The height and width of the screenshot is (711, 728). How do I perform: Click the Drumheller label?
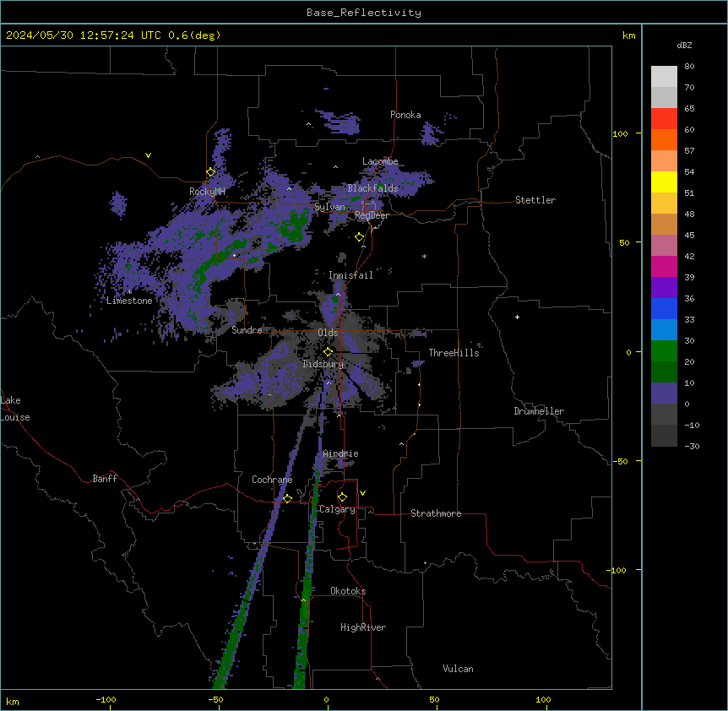pyautogui.click(x=539, y=411)
